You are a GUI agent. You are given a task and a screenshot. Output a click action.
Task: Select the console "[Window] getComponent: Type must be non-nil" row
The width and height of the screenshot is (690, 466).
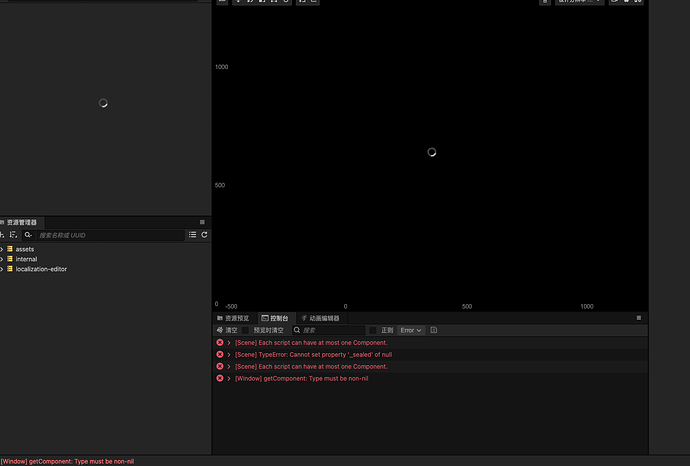pyautogui.click(x=430, y=378)
